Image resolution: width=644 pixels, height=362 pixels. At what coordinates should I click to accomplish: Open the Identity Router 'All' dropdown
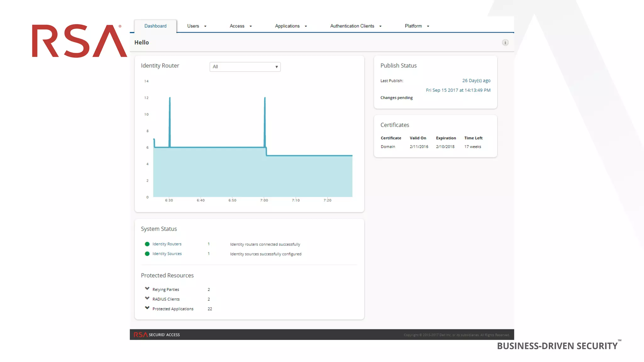(245, 67)
